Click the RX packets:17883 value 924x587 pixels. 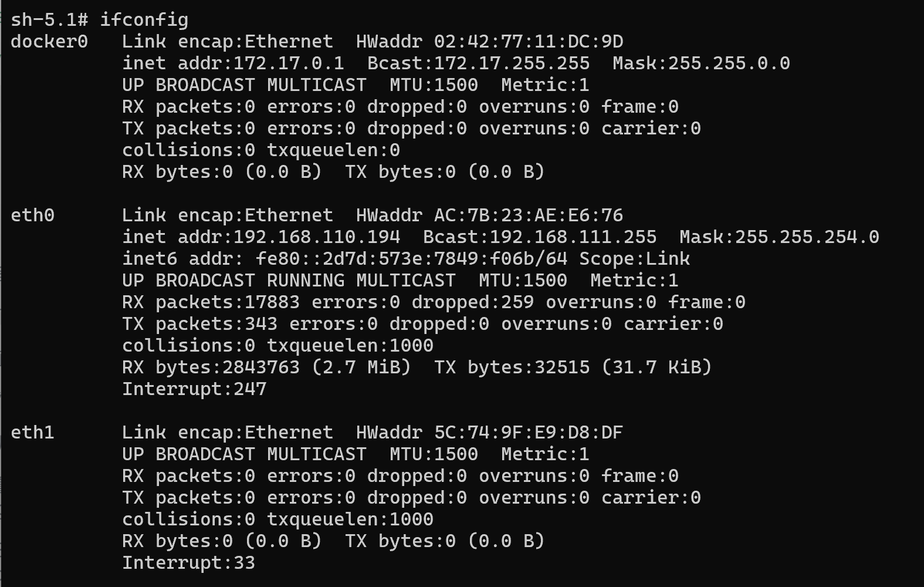(x=211, y=302)
